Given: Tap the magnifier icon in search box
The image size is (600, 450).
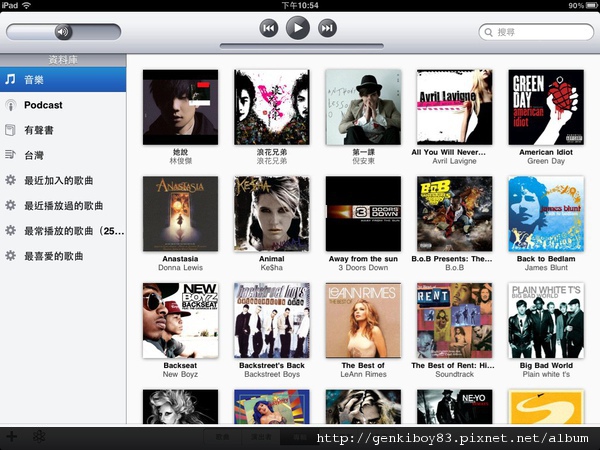Looking at the screenshot, I should [x=489, y=32].
